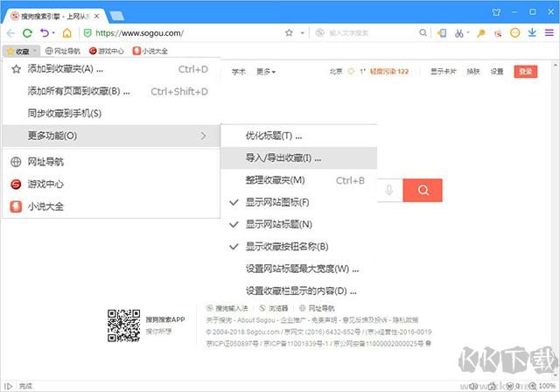Open 游戏中心 in favorites menu list
The height and width of the screenshot is (392, 560).
(x=111, y=185)
